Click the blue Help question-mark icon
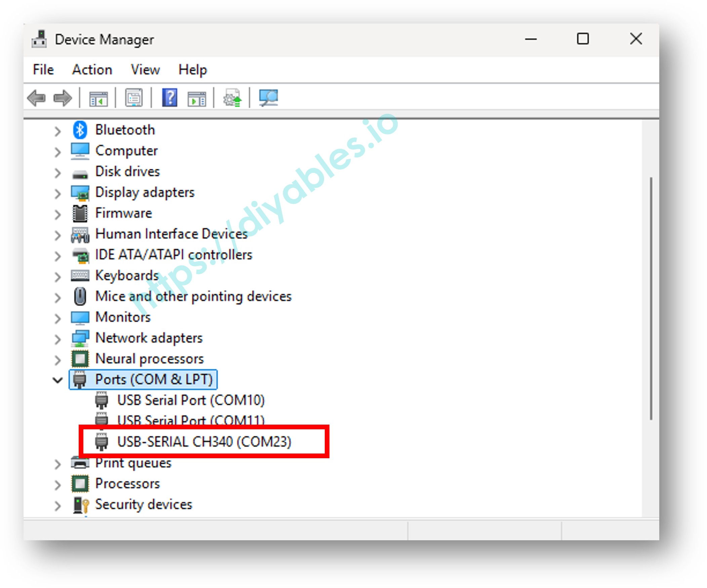 [170, 98]
